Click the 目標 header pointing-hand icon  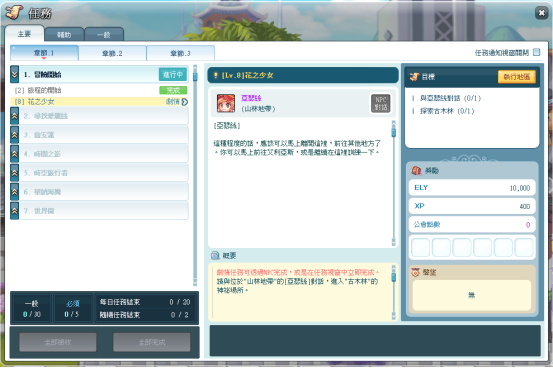click(x=414, y=77)
